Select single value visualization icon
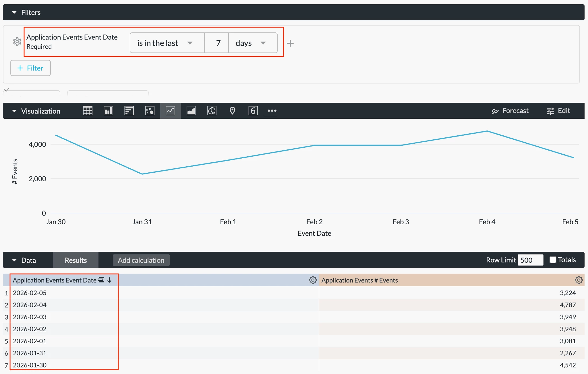The width and height of the screenshot is (588, 374). (x=253, y=111)
